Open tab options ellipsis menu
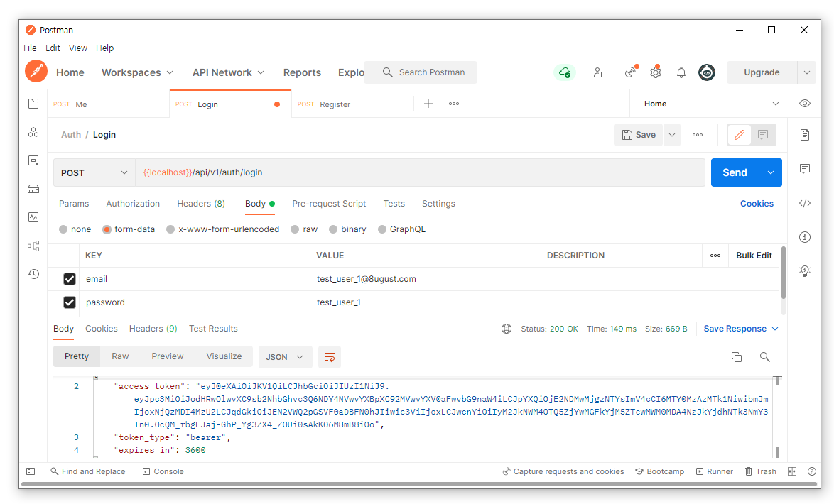 coord(454,104)
